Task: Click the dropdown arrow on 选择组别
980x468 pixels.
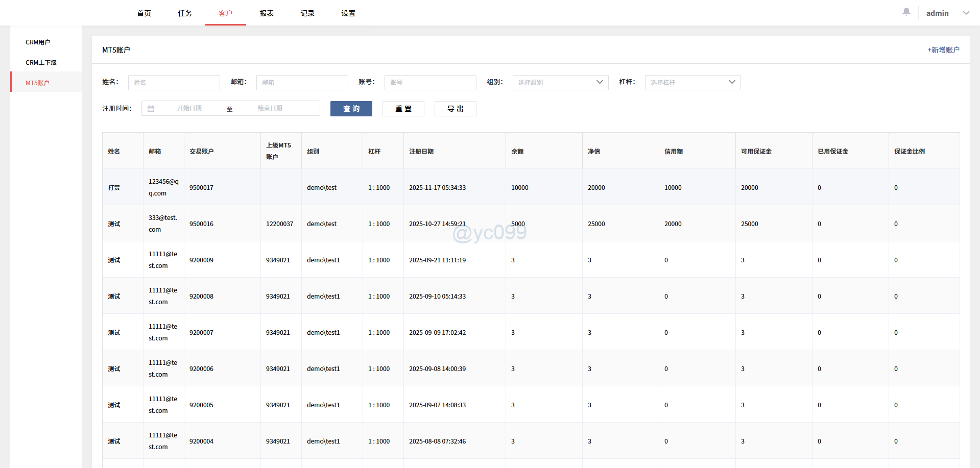Action: [x=600, y=82]
